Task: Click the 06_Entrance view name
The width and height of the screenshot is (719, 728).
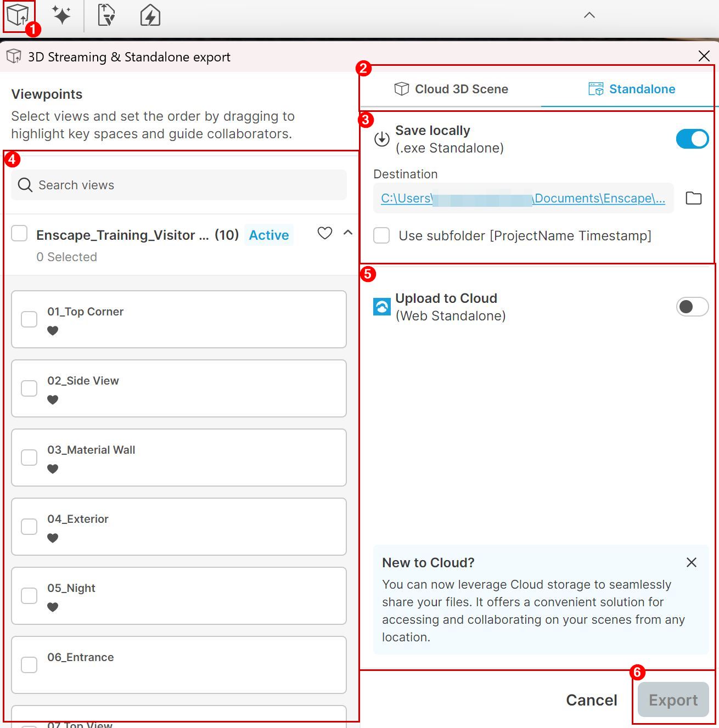Action: click(81, 657)
